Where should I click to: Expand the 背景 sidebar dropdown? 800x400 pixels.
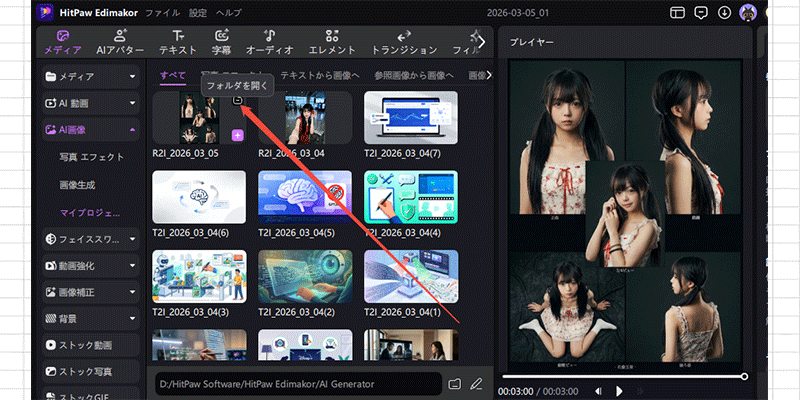(132, 318)
